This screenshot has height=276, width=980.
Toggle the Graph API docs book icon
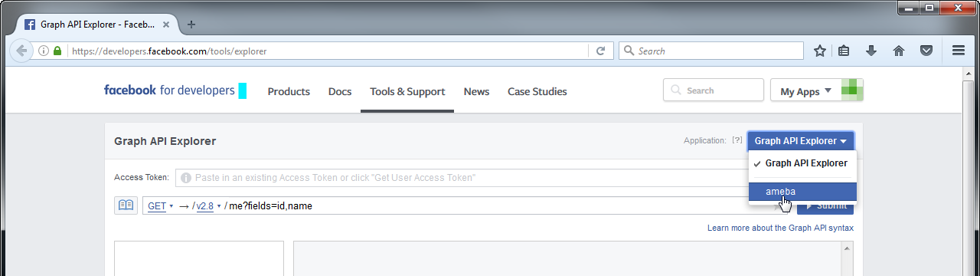(126, 205)
